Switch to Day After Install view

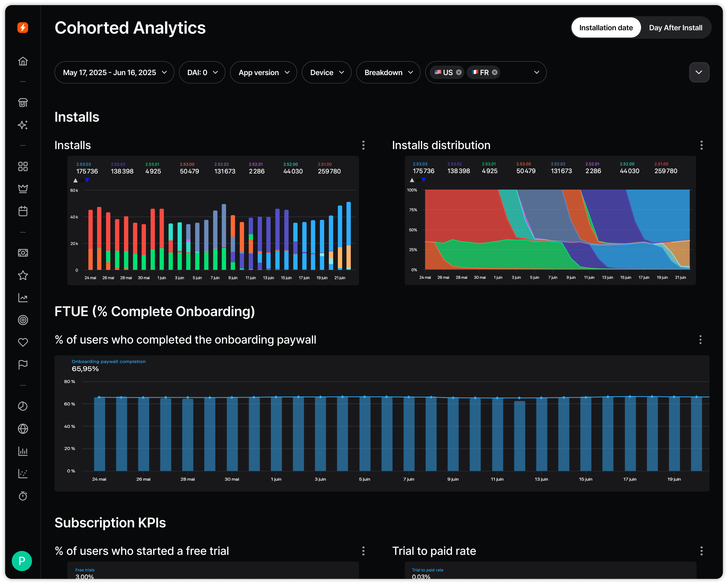(675, 28)
